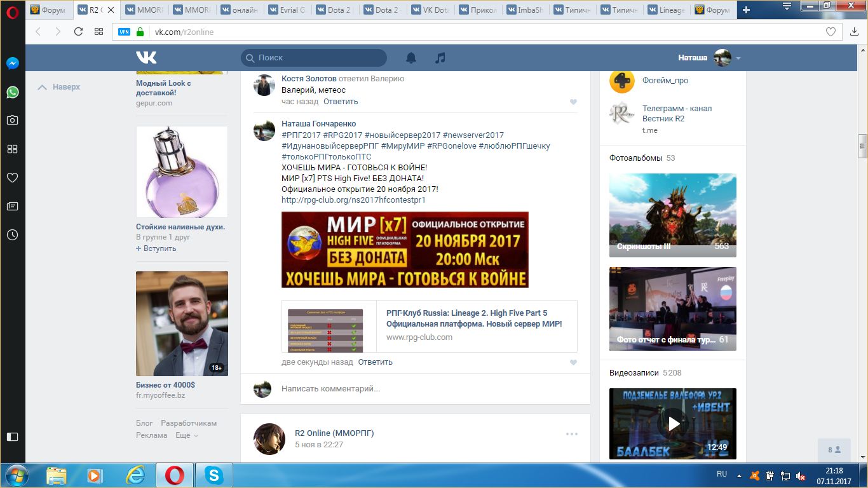This screenshot has height=488, width=868.
Task: Like Наташа Гончаренко's comment with heart
Action: [573, 363]
